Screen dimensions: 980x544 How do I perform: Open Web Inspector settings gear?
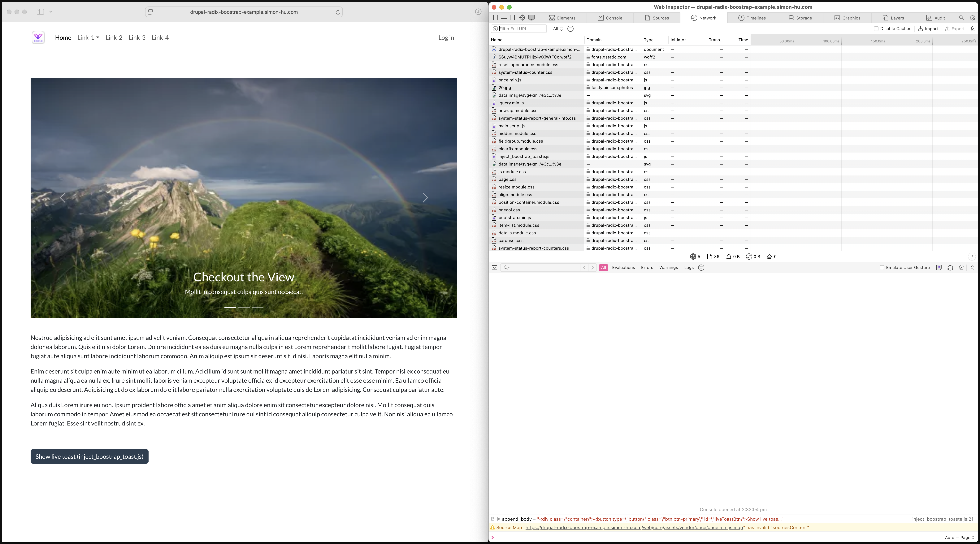[x=972, y=18]
